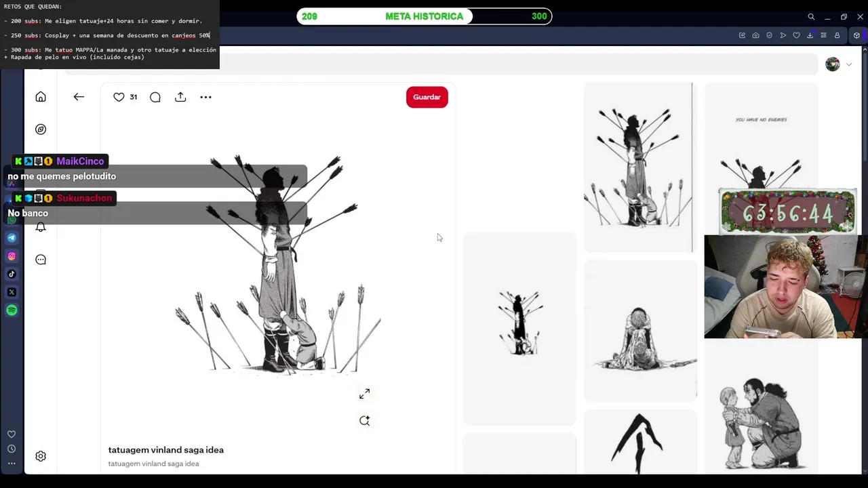Click the send/flow arrow toolbar icon
The height and width of the screenshot is (488, 868).
[783, 35]
